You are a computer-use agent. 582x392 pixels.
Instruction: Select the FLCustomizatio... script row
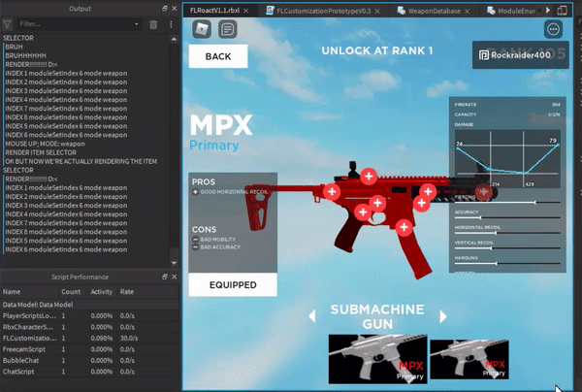click(89, 339)
